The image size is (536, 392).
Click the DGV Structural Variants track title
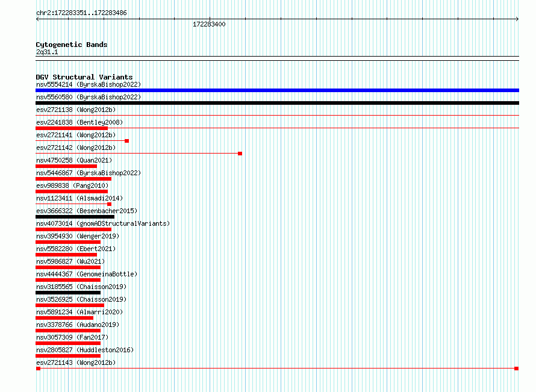[x=84, y=77]
